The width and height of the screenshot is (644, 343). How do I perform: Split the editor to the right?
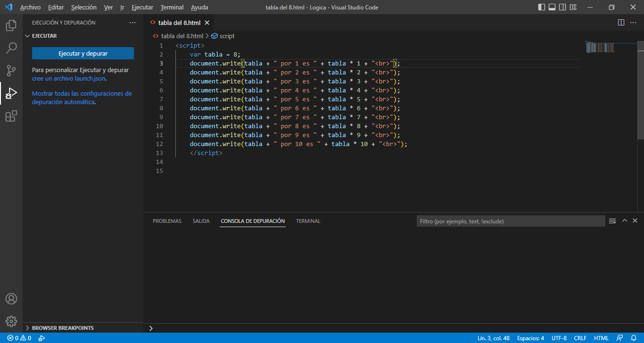tap(621, 23)
